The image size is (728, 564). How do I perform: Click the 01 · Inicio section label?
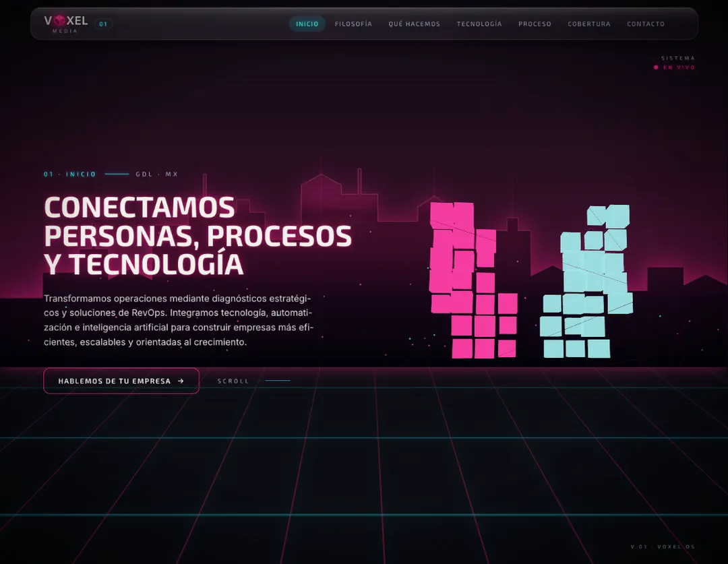[70, 174]
